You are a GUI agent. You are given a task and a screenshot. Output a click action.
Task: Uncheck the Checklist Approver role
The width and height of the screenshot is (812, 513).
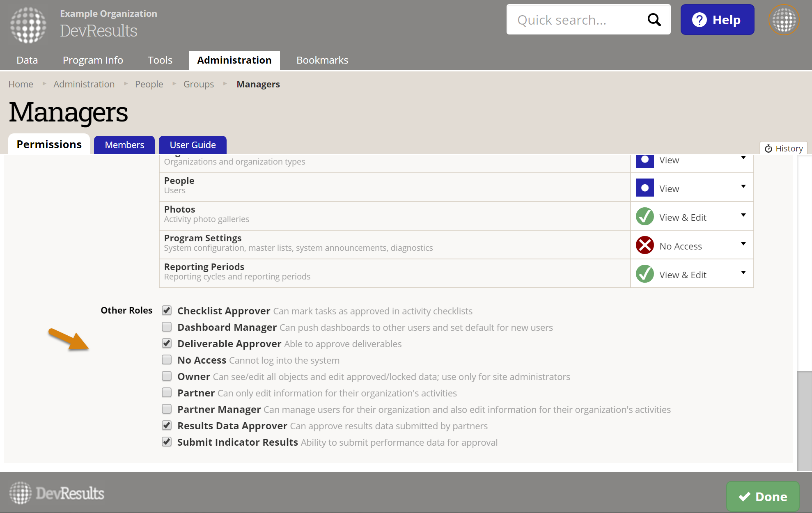167,310
